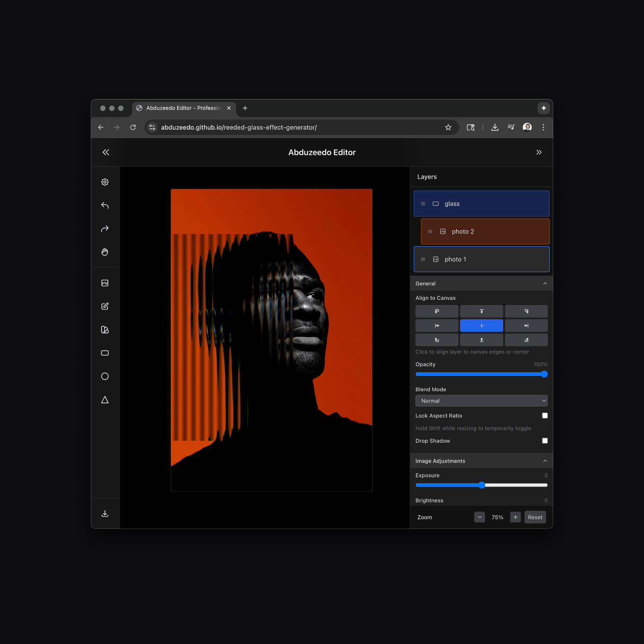Click the redo arrow icon
The image size is (644, 644).
pyautogui.click(x=105, y=229)
